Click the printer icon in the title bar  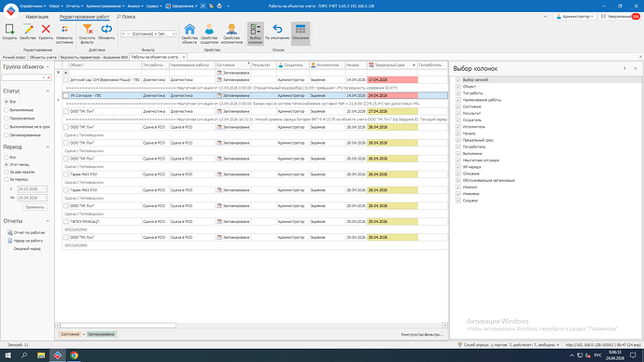[219, 7]
